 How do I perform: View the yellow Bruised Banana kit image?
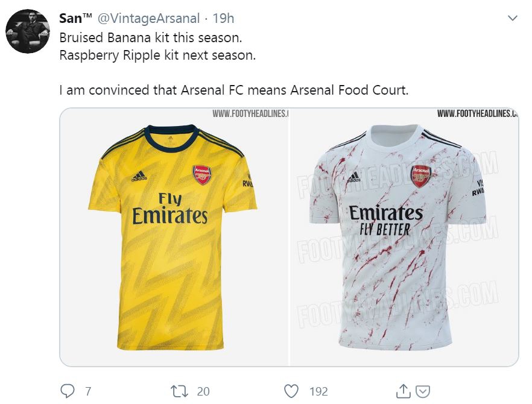(175, 237)
